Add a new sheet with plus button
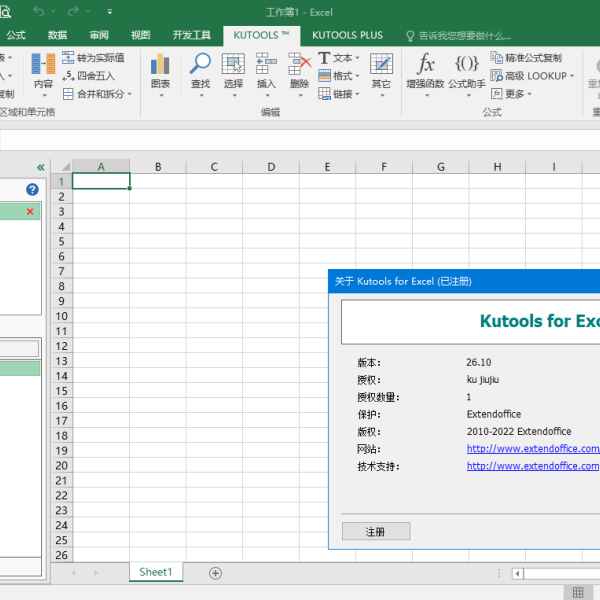The image size is (600, 600). (215, 573)
